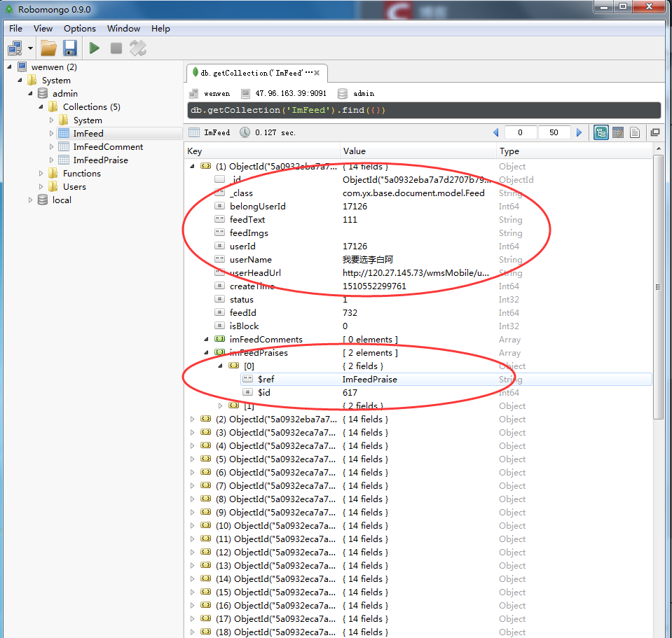
Task: Open the File menu
Action: click(16, 28)
